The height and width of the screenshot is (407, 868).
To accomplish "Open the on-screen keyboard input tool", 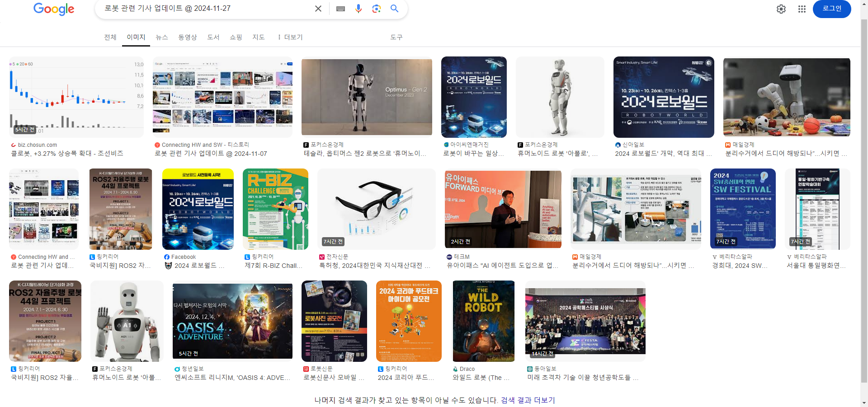I will [x=341, y=9].
